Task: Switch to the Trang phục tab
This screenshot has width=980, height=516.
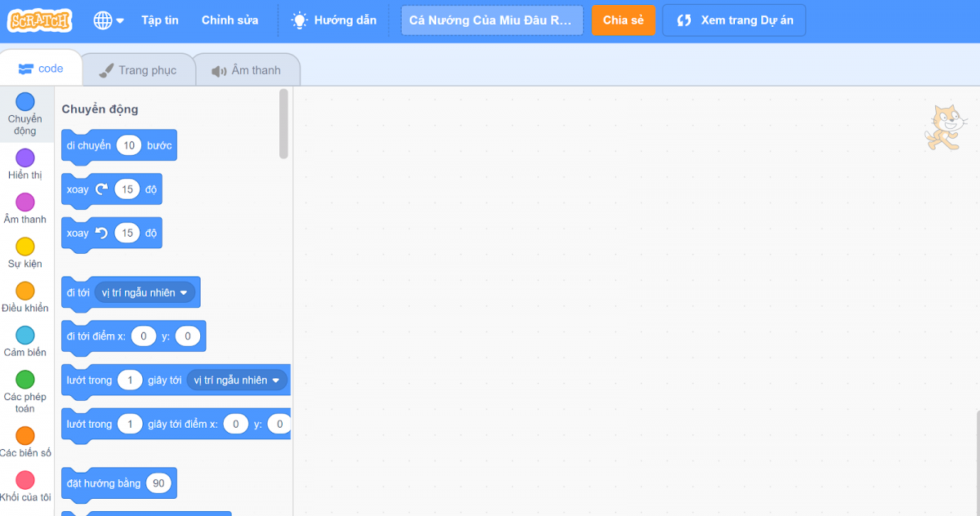Action: tap(138, 70)
